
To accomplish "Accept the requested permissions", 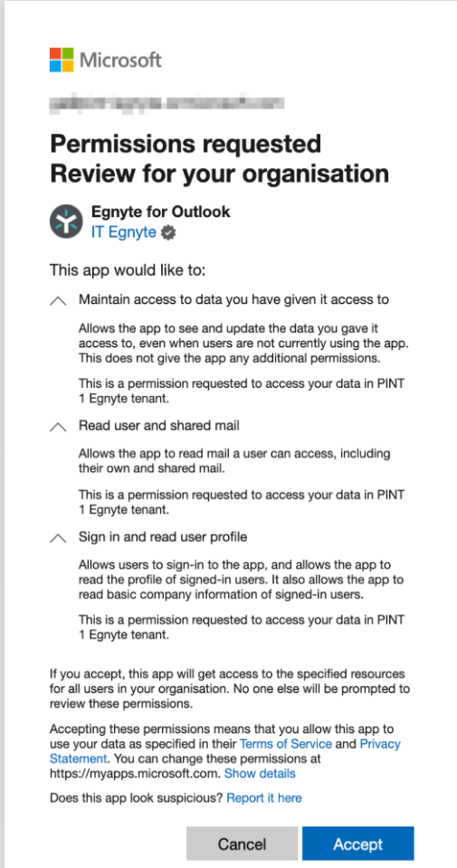I will pyautogui.click(x=357, y=844).
